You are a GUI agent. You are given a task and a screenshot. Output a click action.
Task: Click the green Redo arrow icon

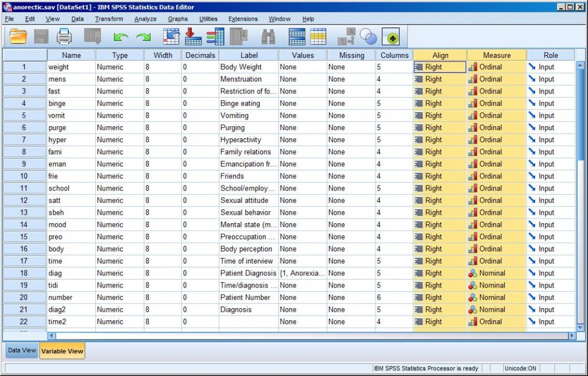(x=143, y=37)
